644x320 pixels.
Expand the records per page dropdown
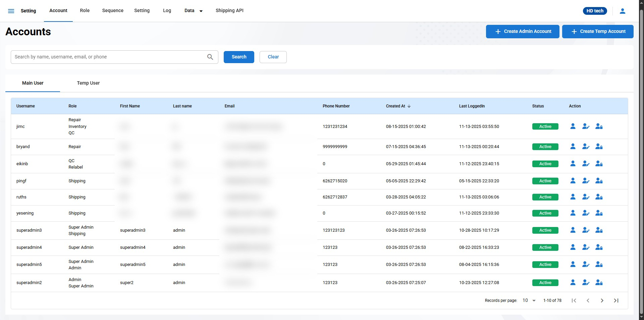click(x=529, y=301)
